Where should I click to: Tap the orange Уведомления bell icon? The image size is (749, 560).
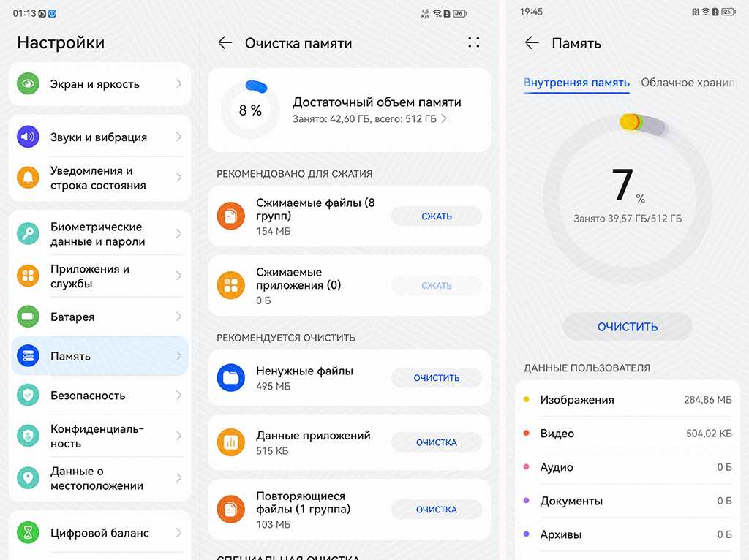[x=28, y=178]
